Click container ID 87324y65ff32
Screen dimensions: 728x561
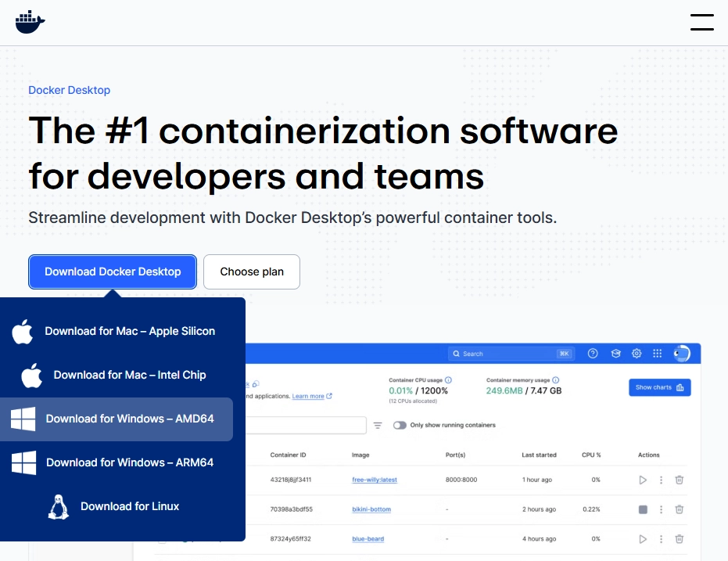[x=291, y=539]
